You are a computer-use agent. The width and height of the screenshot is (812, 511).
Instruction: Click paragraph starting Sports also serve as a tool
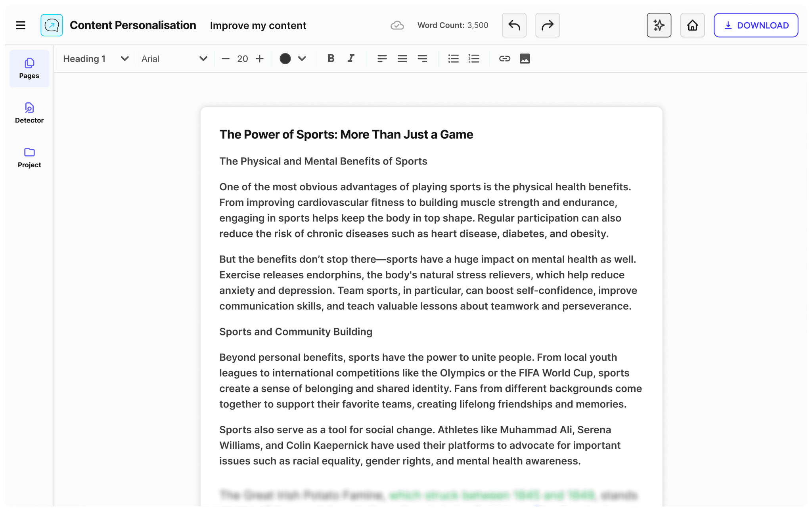coord(420,445)
